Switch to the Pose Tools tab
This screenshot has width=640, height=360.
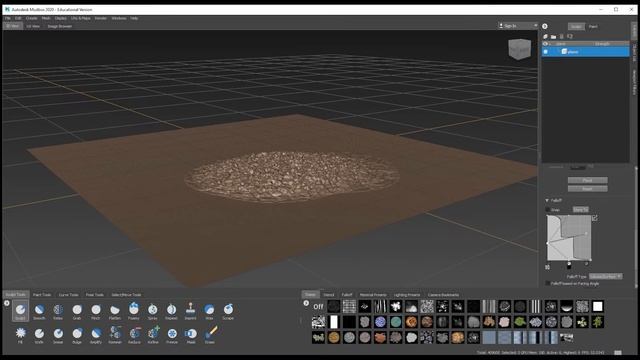tap(95, 295)
